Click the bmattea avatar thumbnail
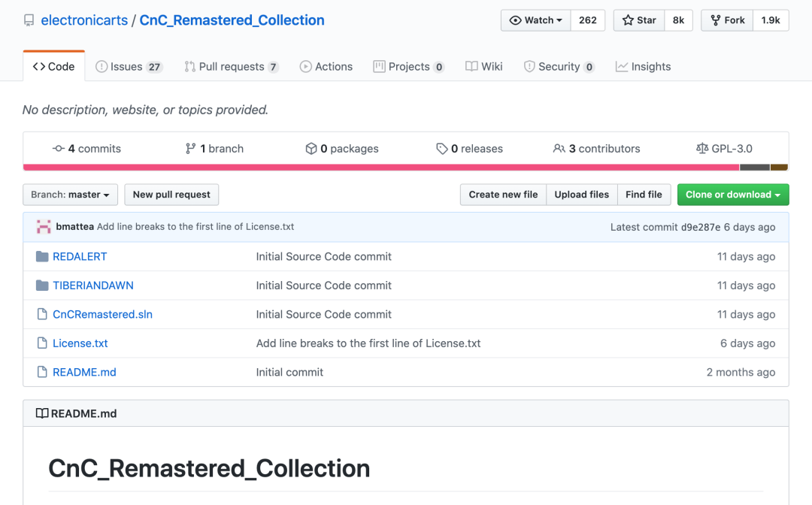 [44, 227]
